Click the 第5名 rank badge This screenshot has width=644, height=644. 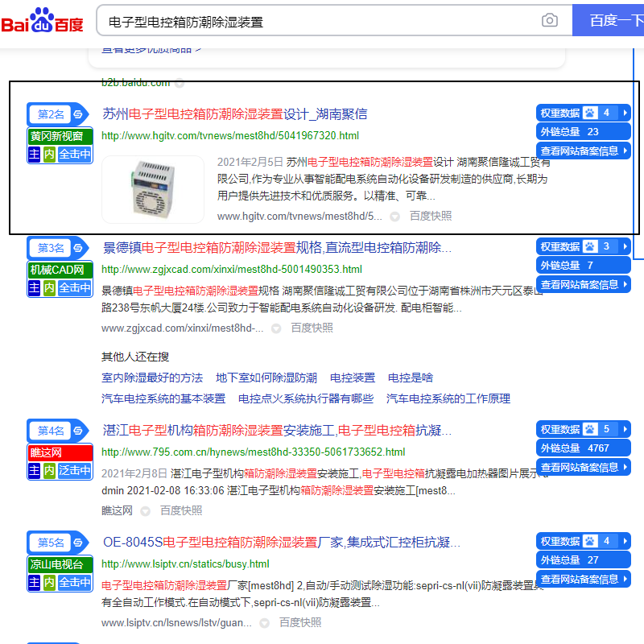pyautogui.click(x=50, y=543)
